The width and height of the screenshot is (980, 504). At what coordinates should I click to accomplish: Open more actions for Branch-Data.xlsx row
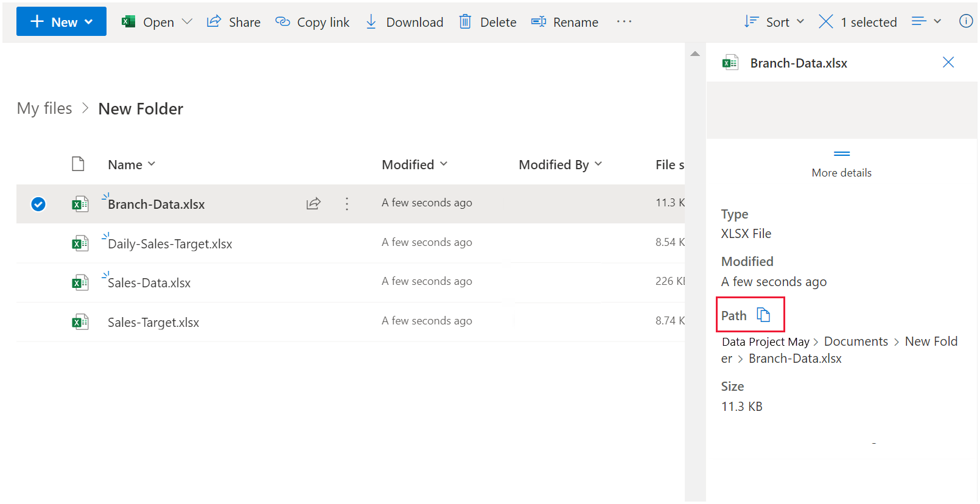pyautogui.click(x=347, y=204)
